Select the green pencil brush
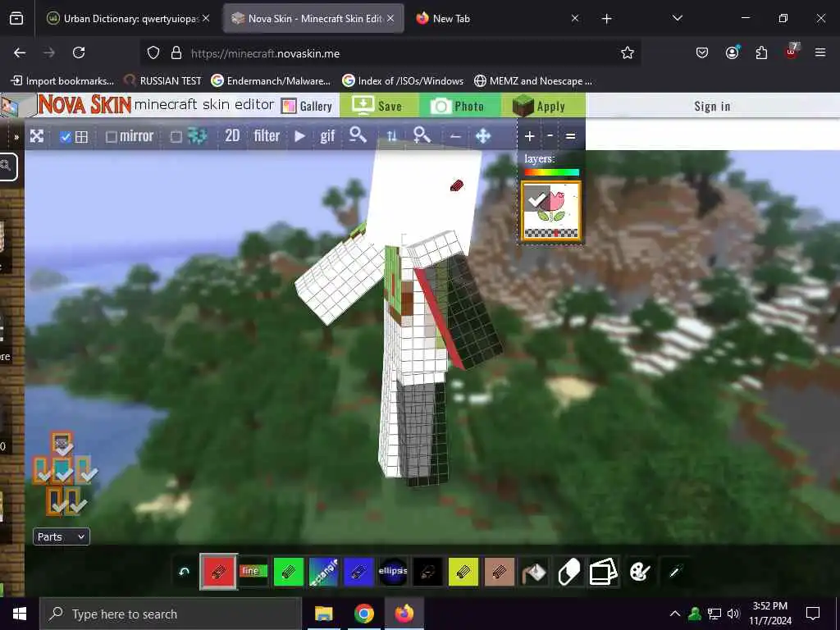 (x=288, y=572)
